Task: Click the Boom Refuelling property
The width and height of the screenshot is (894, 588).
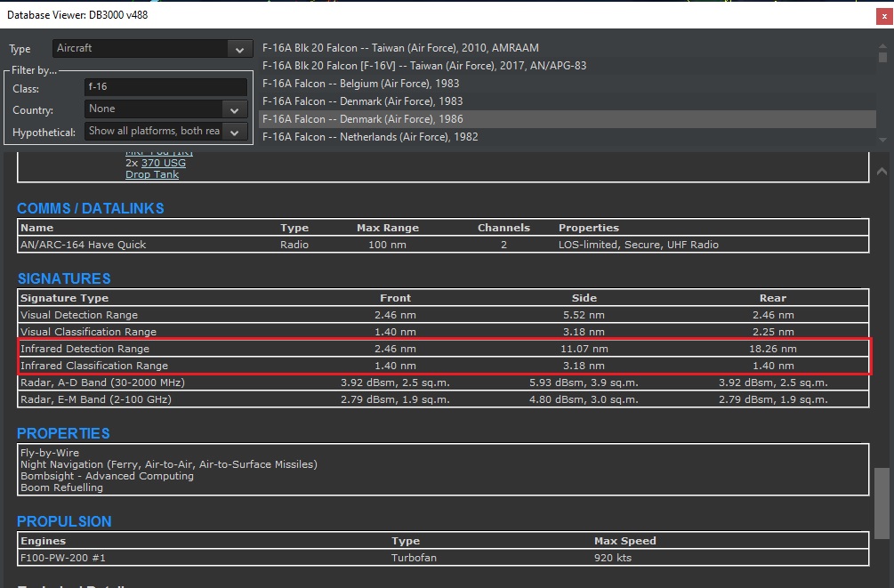Action: 61,487
